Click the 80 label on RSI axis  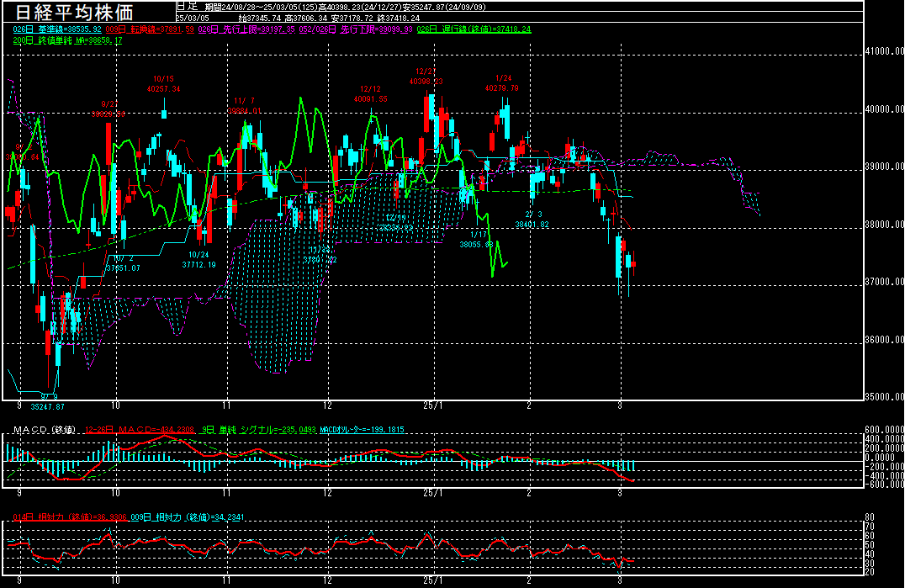(870, 517)
